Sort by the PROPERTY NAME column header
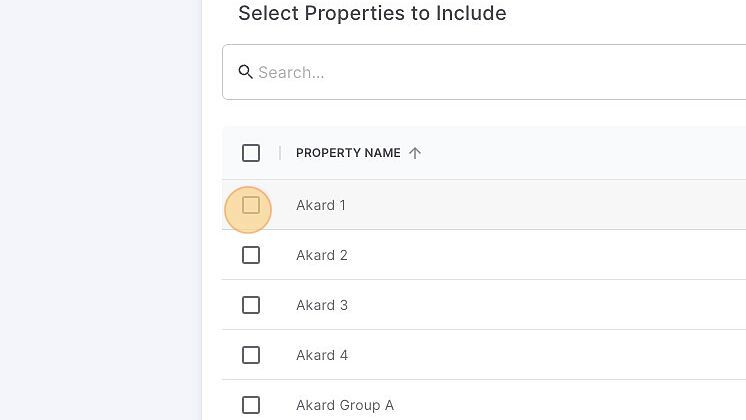This screenshot has width=746, height=420. coord(348,153)
